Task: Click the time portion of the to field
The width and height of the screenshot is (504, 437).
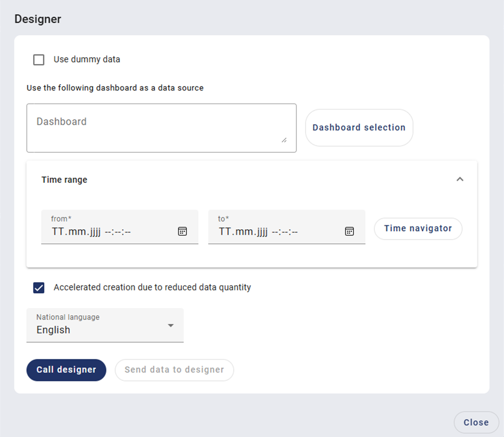Action: click(285, 232)
